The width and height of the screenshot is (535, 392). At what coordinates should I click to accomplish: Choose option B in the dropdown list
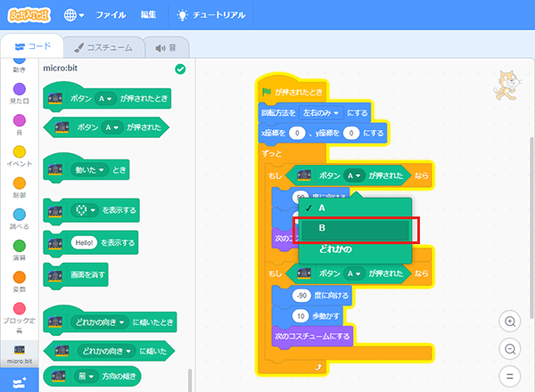click(355, 228)
